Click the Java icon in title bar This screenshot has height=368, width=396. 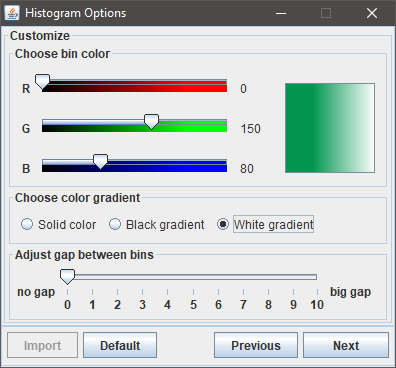click(12, 13)
